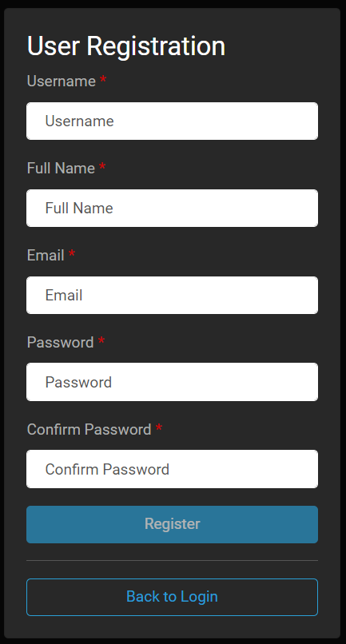
Task: Click the Password label text
Action: pos(61,342)
